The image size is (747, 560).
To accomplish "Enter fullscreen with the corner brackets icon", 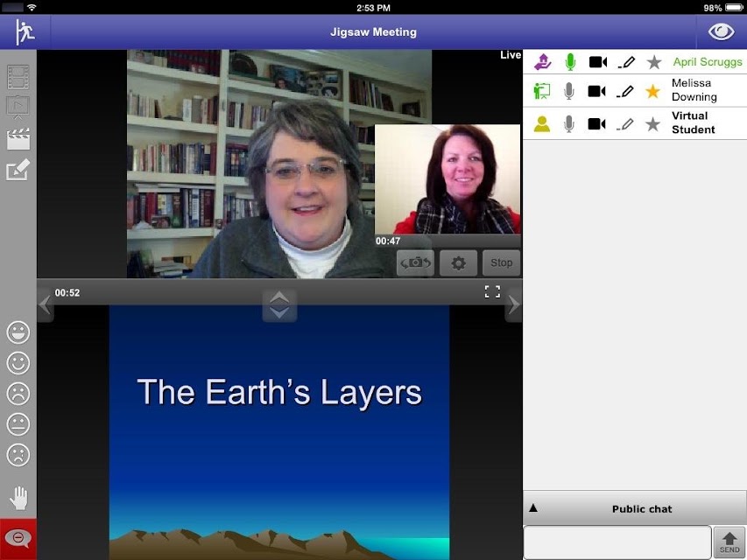I will click(492, 291).
